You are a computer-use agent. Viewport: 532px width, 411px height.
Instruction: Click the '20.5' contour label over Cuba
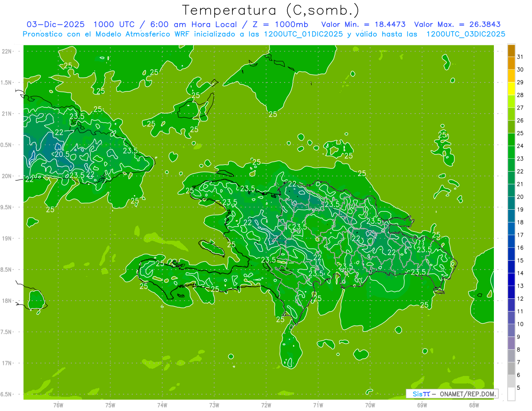(62, 154)
